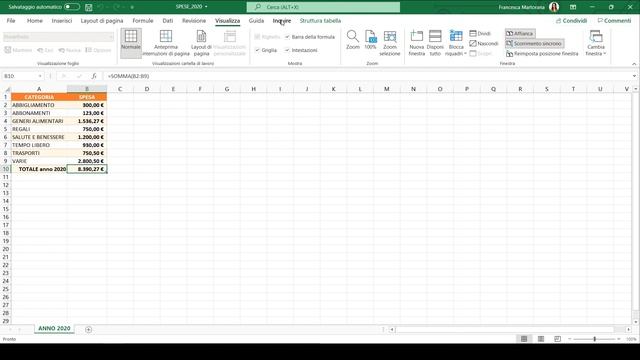Reset zoom to 100%
The height and width of the screenshot is (360, 640).
tap(370, 40)
